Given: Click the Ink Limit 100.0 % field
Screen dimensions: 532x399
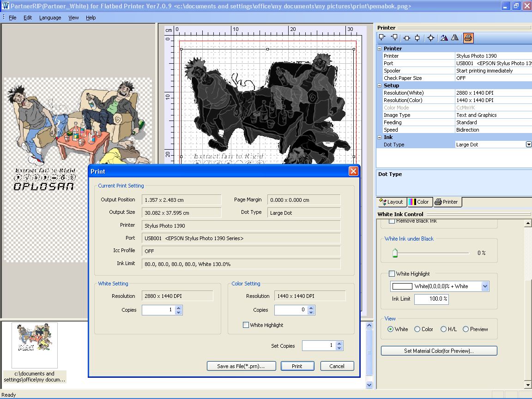Looking at the screenshot, I should (x=432, y=299).
